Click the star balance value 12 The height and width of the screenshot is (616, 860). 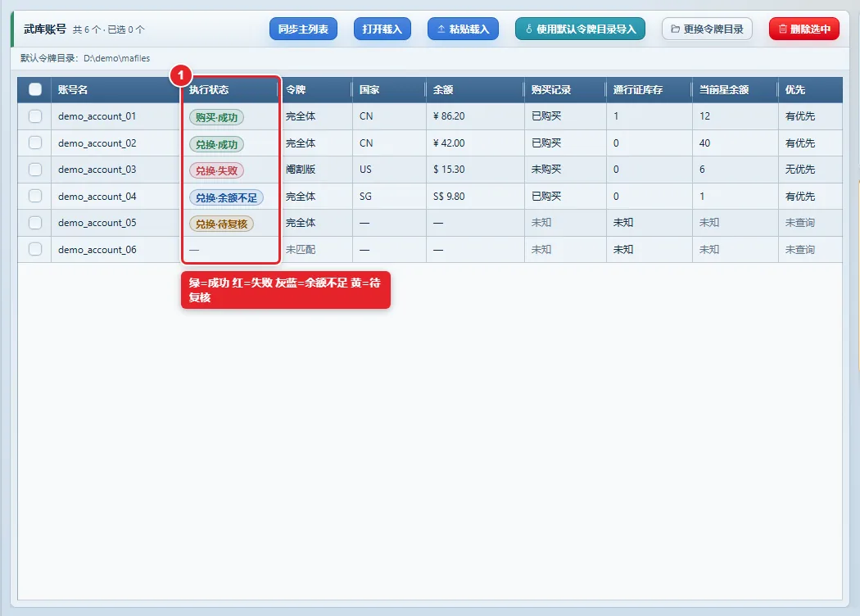(704, 116)
